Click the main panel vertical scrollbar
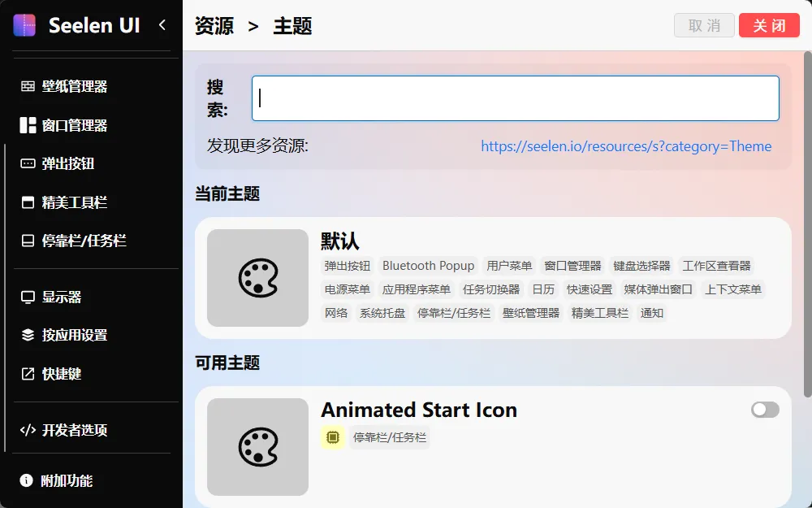 pyautogui.click(x=807, y=224)
